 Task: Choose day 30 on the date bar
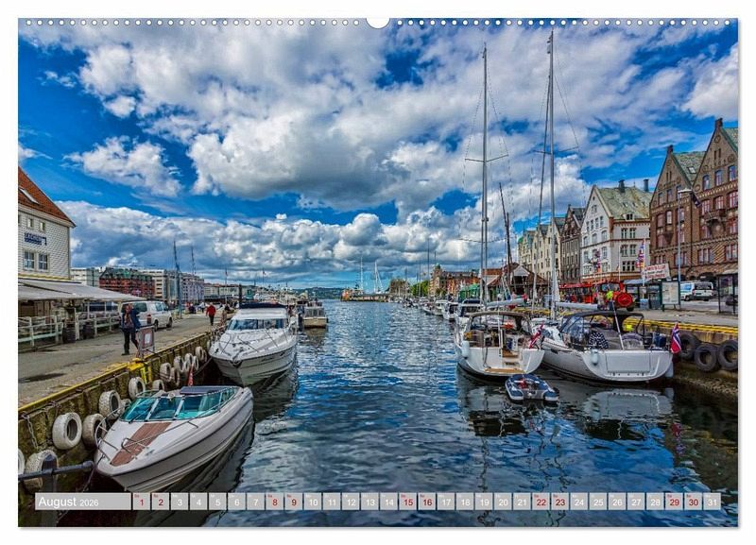pos(693,502)
